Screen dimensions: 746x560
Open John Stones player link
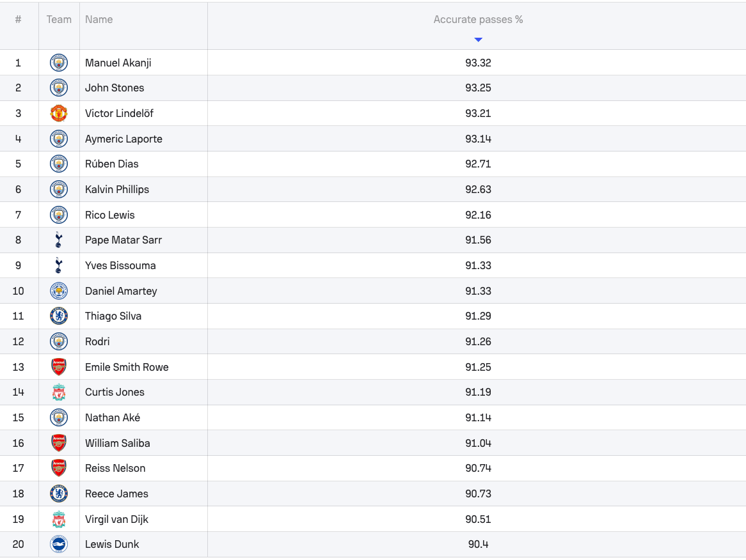pos(115,88)
